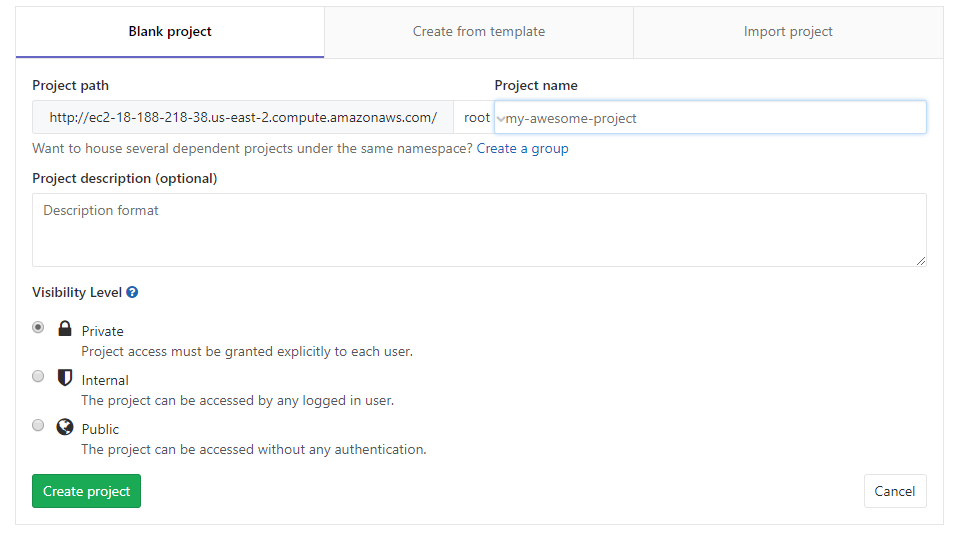Choose the Internal visibility radio button
The image size is (968, 541).
tap(38, 376)
